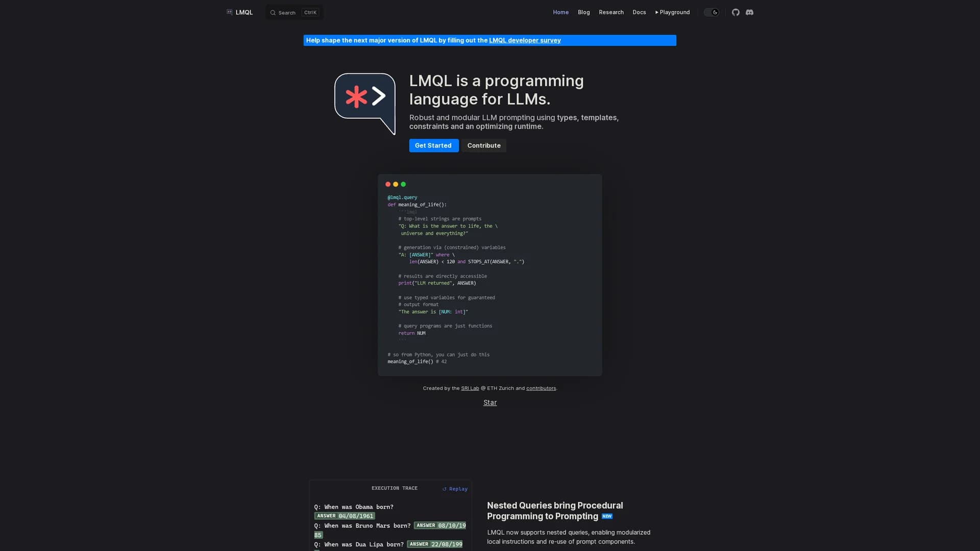
Task: Go to the Home nav item
Action: click(560, 12)
